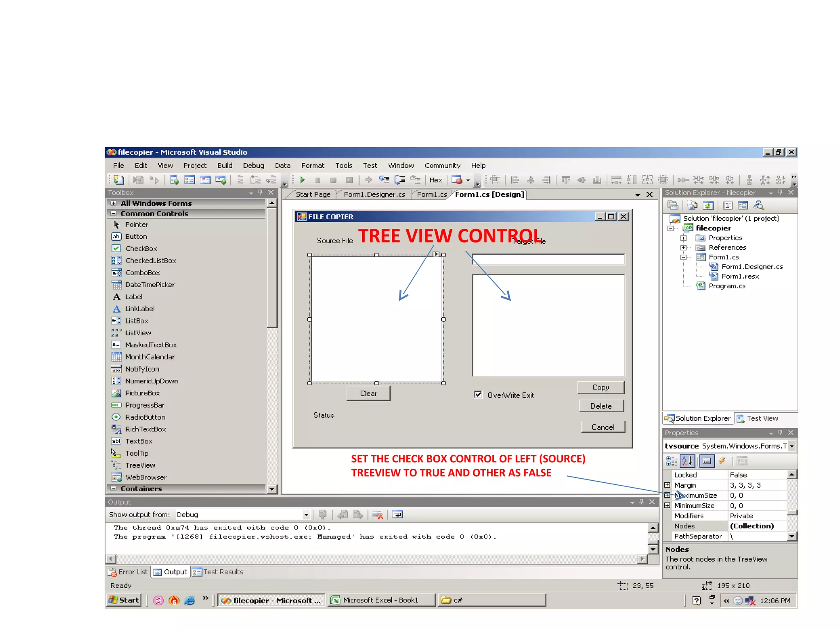Click the Delete button on form

point(600,406)
